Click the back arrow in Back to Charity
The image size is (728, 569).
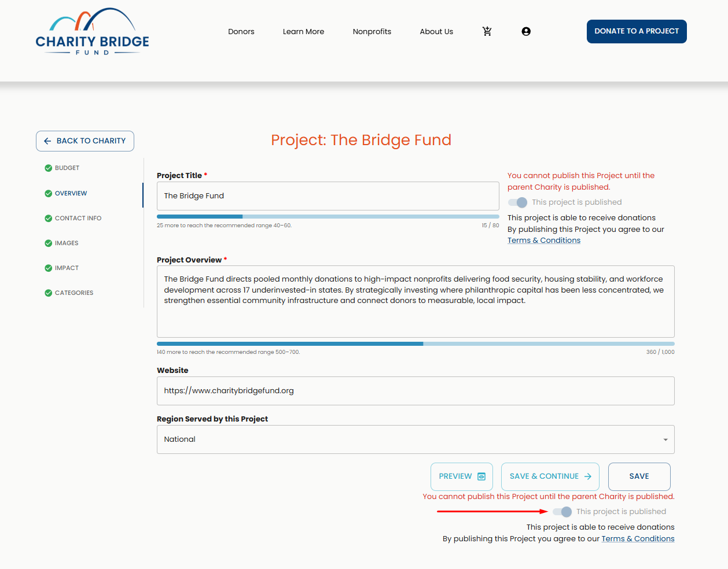47,141
